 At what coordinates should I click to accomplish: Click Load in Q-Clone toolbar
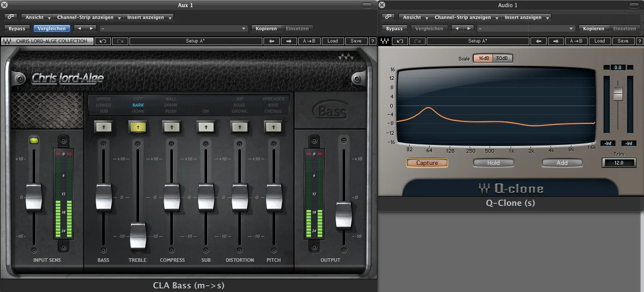[599, 41]
